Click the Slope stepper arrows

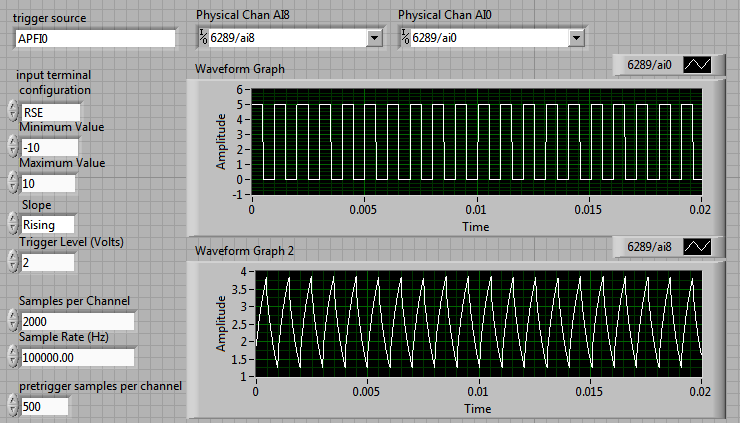[13, 223]
